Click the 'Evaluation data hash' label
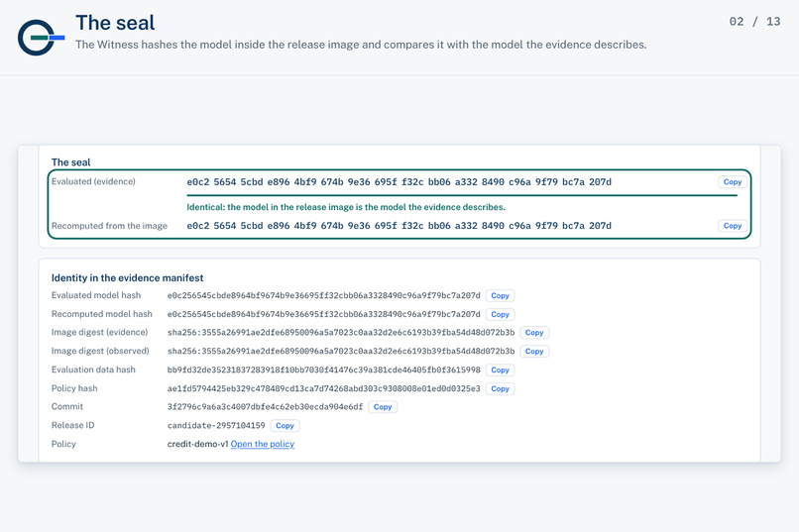The height and width of the screenshot is (532, 799). tap(93, 370)
